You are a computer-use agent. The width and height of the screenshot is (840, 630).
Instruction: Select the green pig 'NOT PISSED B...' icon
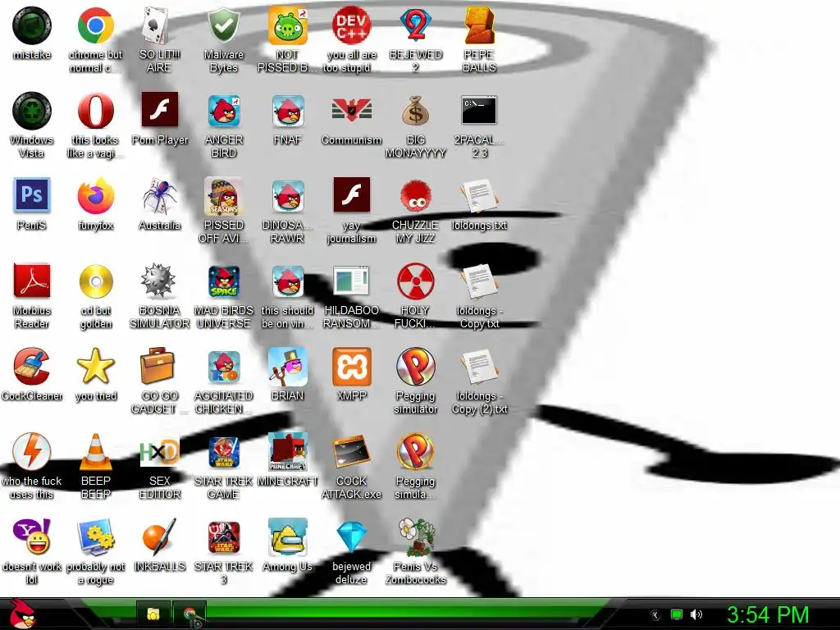288,25
